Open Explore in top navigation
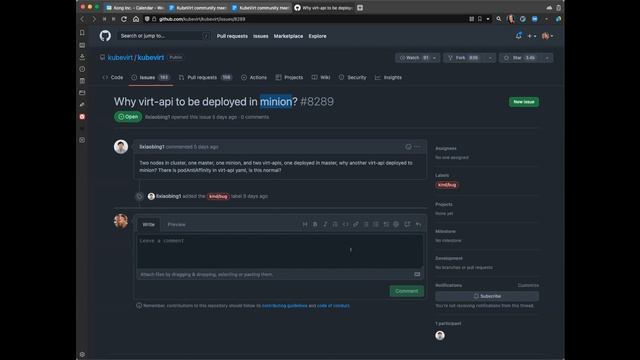The width and height of the screenshot is (640, 360). (x=318, y=36)
